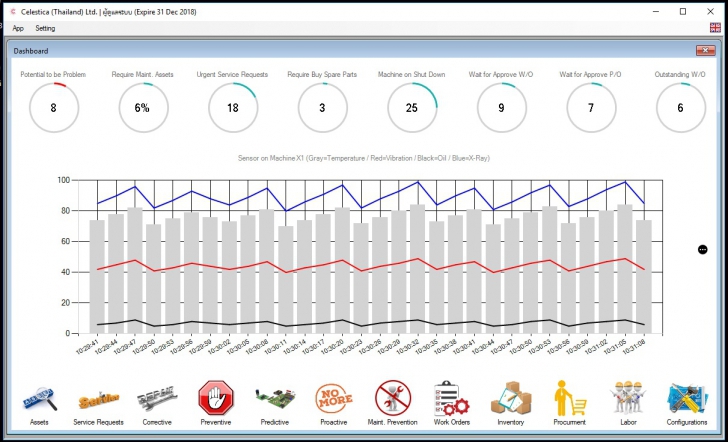This screenshot has width=728, height=442.
Task: Click the 'Preventive' text label
Action: tap(215, 422)
